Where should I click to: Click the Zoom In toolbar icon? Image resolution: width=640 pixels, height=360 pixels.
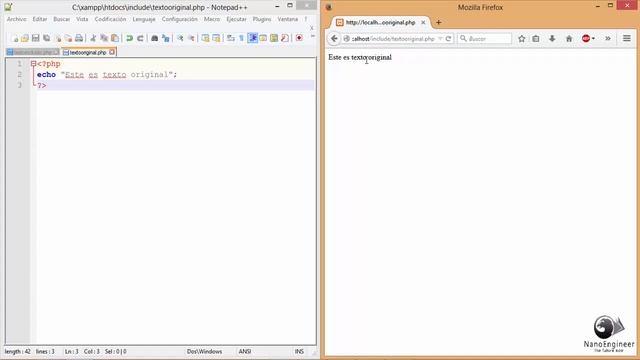[180, 38]
